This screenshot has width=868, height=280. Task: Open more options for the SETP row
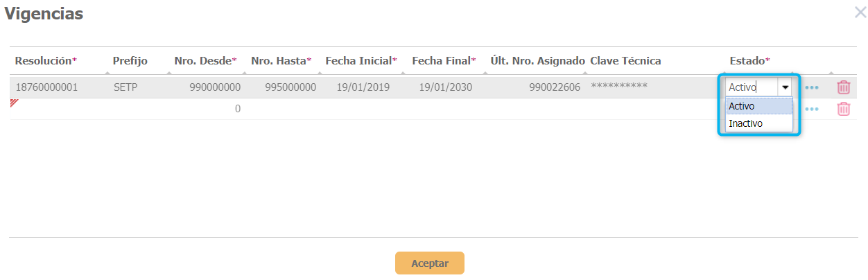811,88
